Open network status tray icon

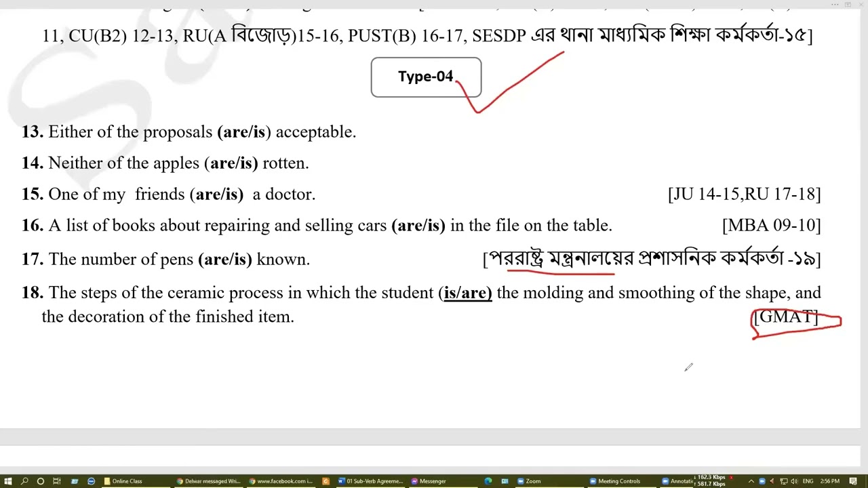tap(784, 481)
